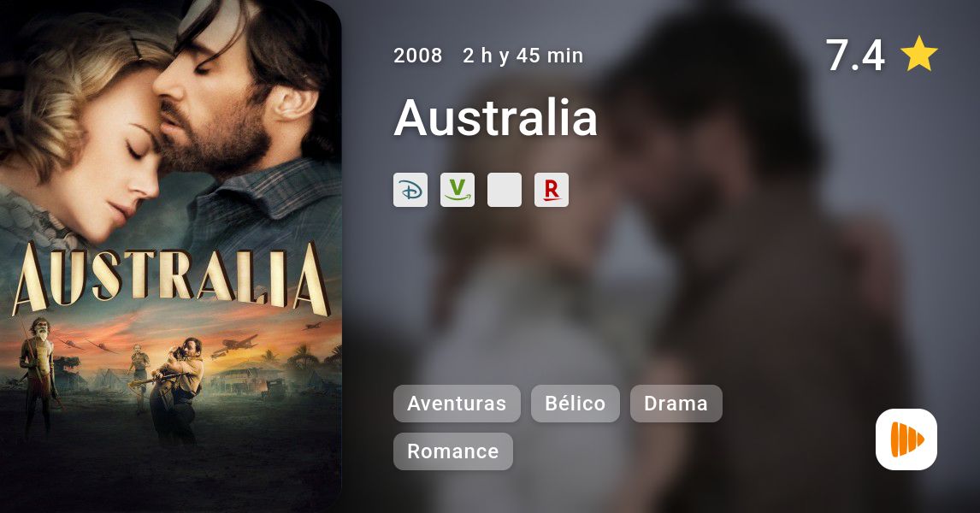Open the Rakuten TV provider icon
The height and width of the screenshot is (513, 980).
[x=552, y=190]
